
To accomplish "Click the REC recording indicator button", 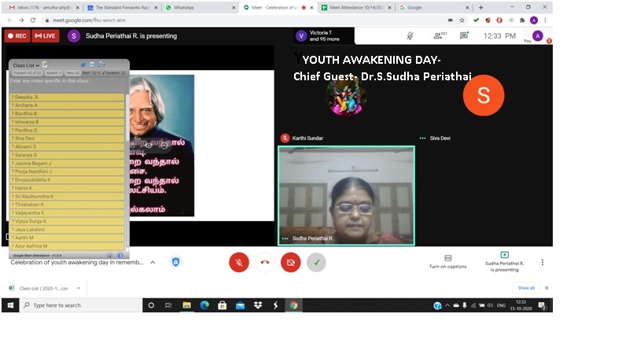I will tap(17, 36).
